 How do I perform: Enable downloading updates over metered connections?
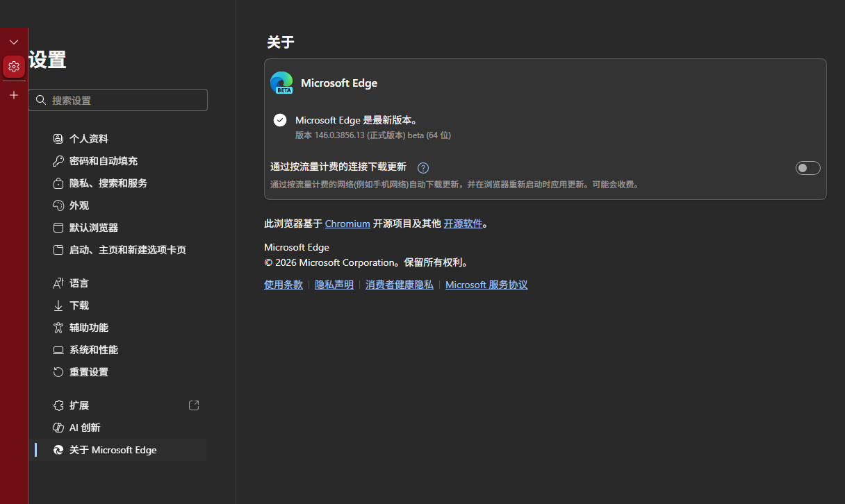[807, 167]
